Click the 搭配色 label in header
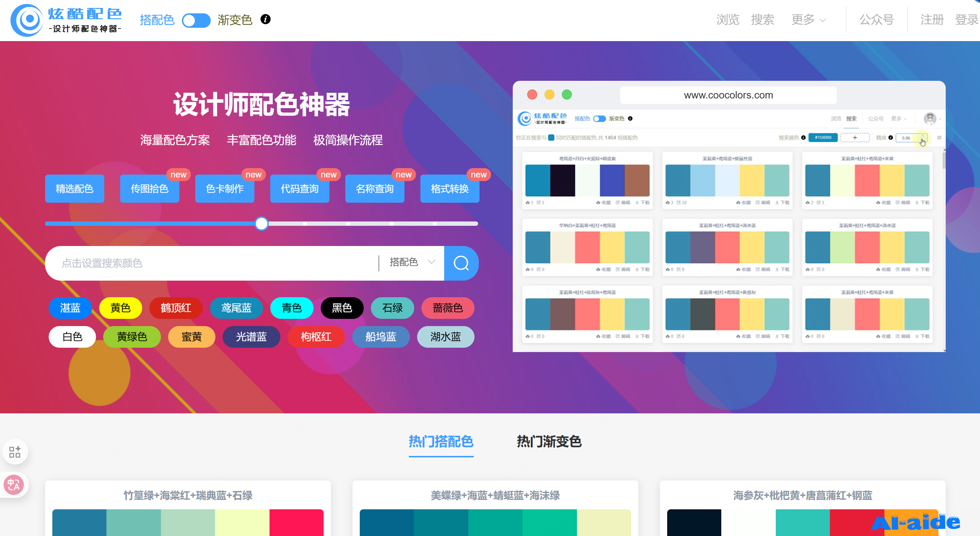This screenshot has width=980, height=536. tap(157, 20)
